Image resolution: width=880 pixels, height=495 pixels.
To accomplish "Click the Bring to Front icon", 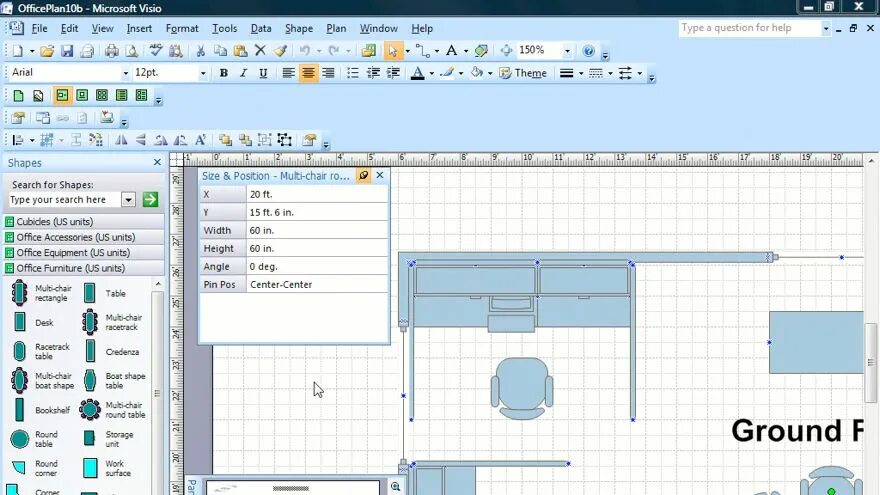I will [x=226, y=140].
